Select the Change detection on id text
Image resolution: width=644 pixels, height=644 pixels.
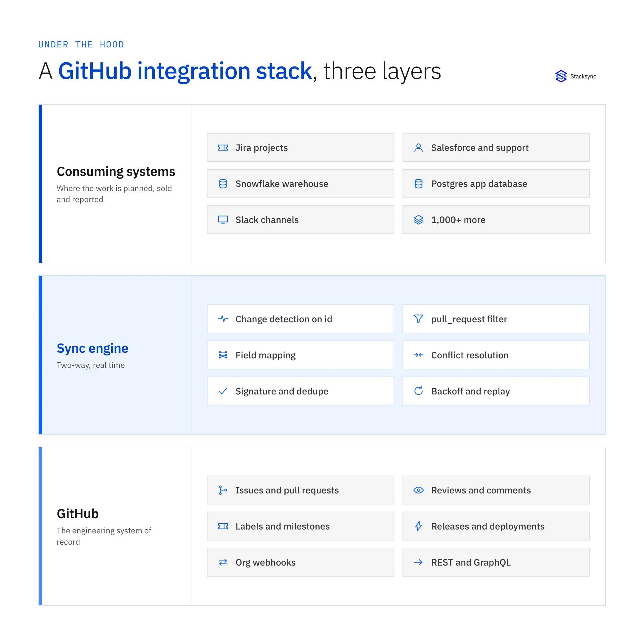click(284, 319)
